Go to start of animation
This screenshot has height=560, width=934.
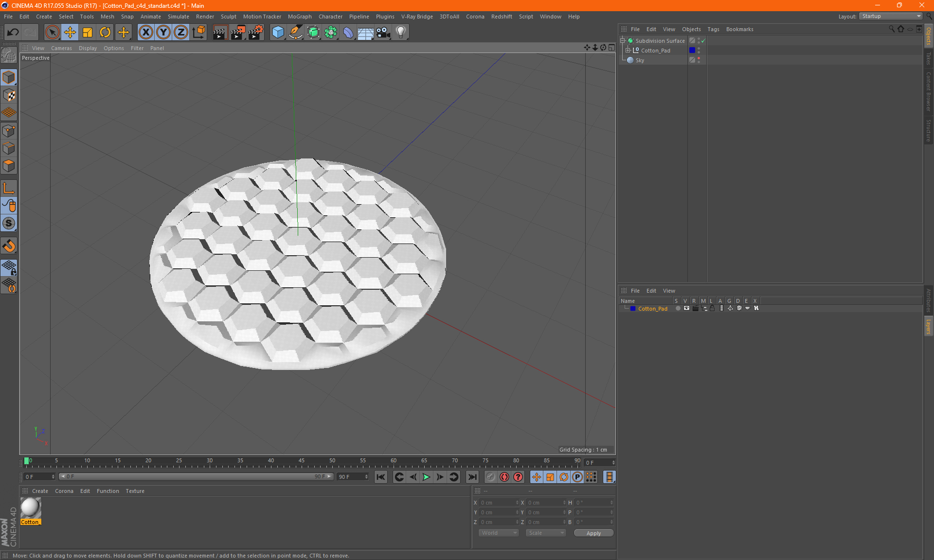380,477
